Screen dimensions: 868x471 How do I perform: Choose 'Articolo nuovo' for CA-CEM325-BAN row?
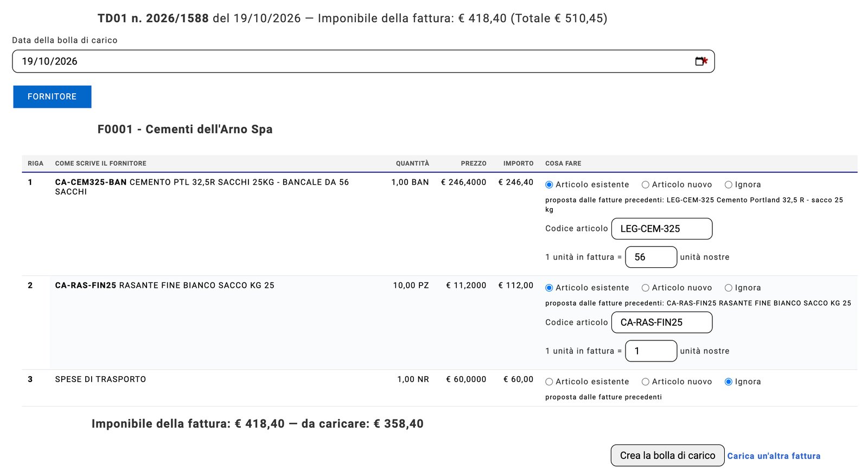click(x=646, y=185)
